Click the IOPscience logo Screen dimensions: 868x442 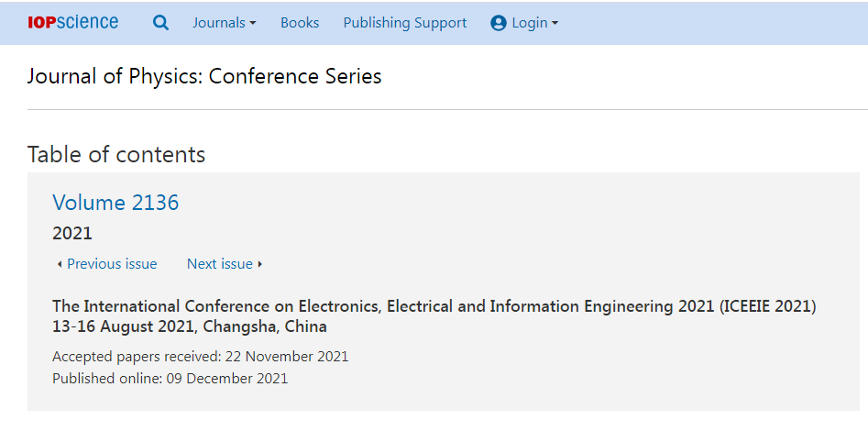click(72, 22)
